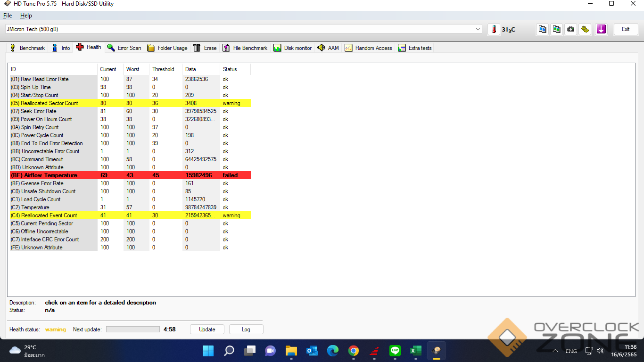Click the camera save screenshot icon
Image resolution: width=644 pixels, height=362 pixels.
point(571,29)
